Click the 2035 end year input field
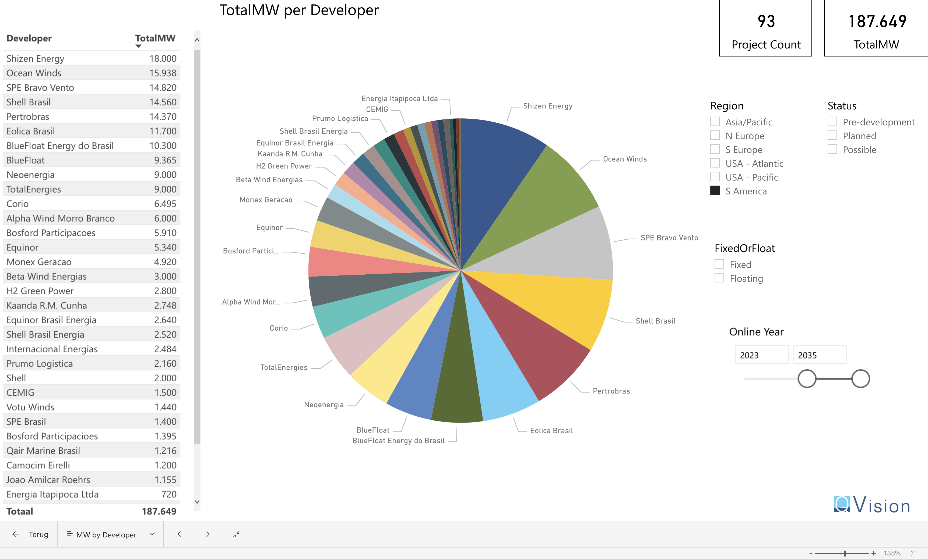The image size is (928, 560). tap(819, 355)
